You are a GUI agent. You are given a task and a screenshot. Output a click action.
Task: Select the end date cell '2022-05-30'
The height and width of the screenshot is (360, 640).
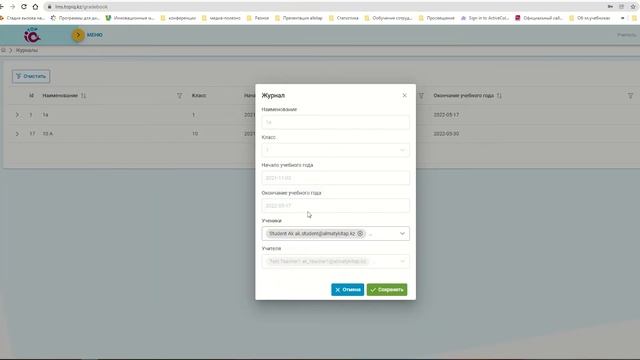pyautogui.click(x=446, y=134)
